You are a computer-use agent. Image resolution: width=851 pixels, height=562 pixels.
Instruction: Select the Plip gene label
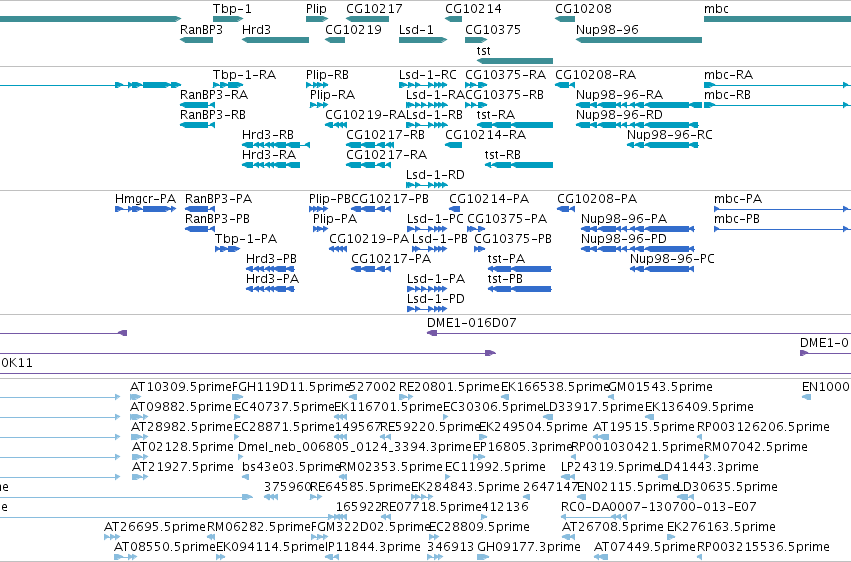(316, 9)
